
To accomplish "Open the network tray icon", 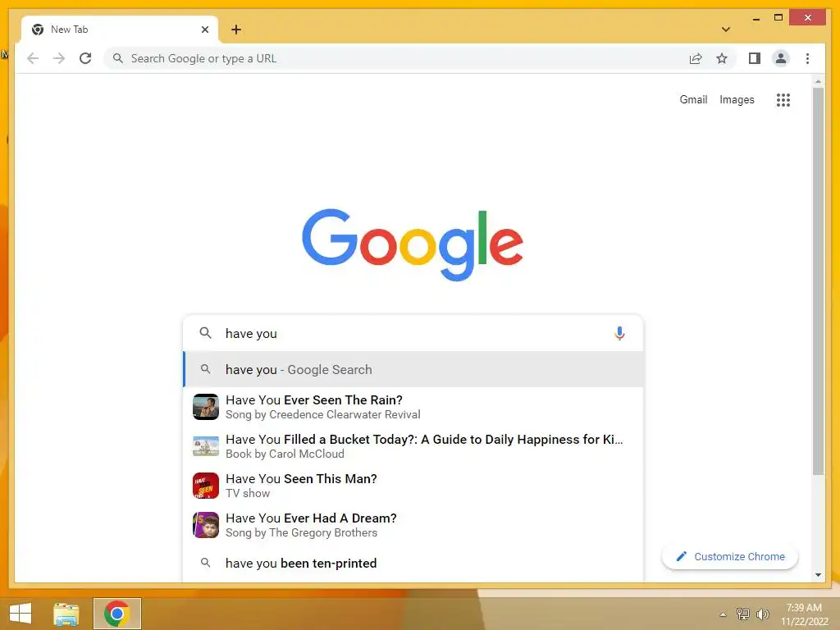I will [743, 614].
